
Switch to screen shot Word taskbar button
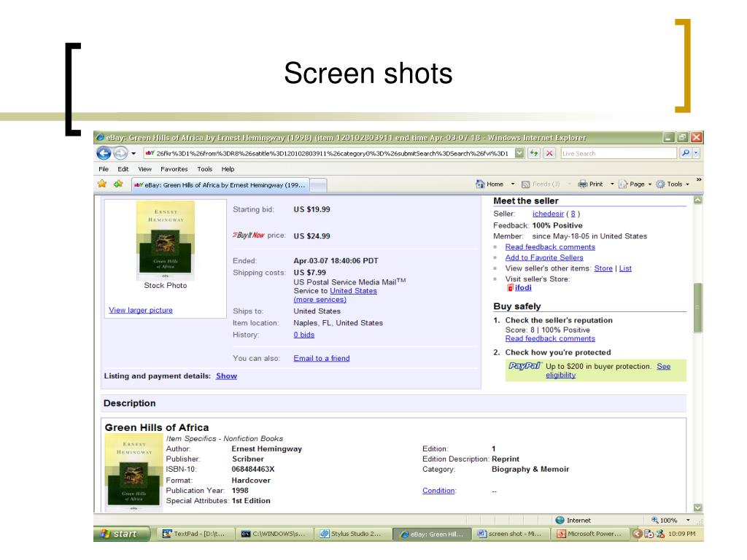(x=510, y=534)
